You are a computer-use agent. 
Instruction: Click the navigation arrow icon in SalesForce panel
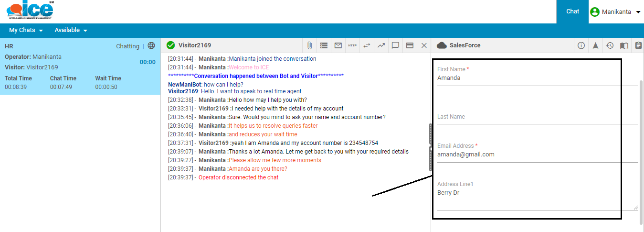595,45
